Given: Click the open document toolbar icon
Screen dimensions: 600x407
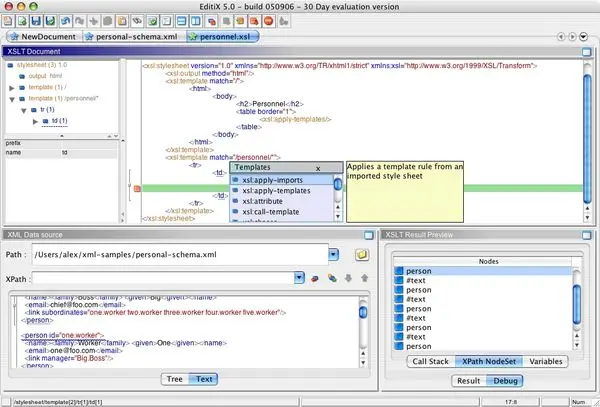Looking at the screenshot, I should coord(22,21).
